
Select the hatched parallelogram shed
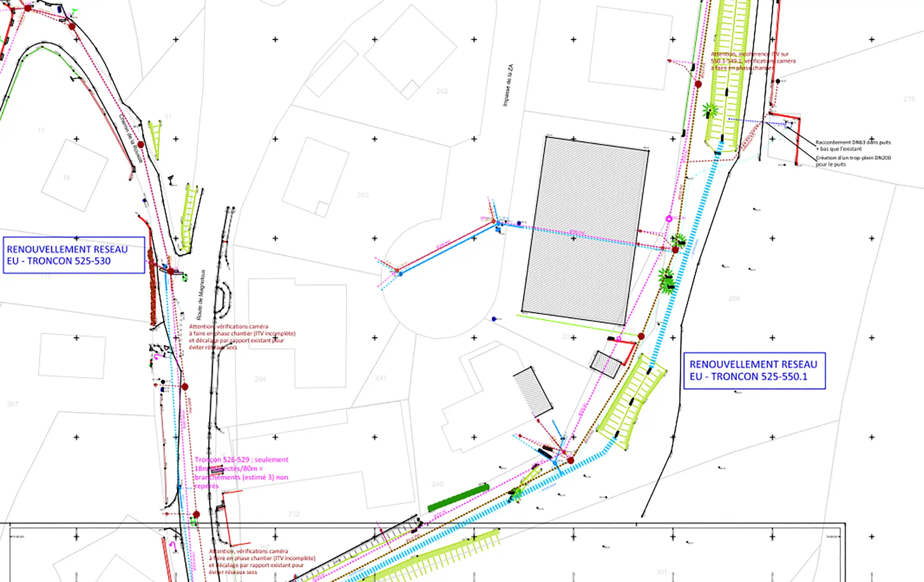pyautogui.click(x=533, y=391)
